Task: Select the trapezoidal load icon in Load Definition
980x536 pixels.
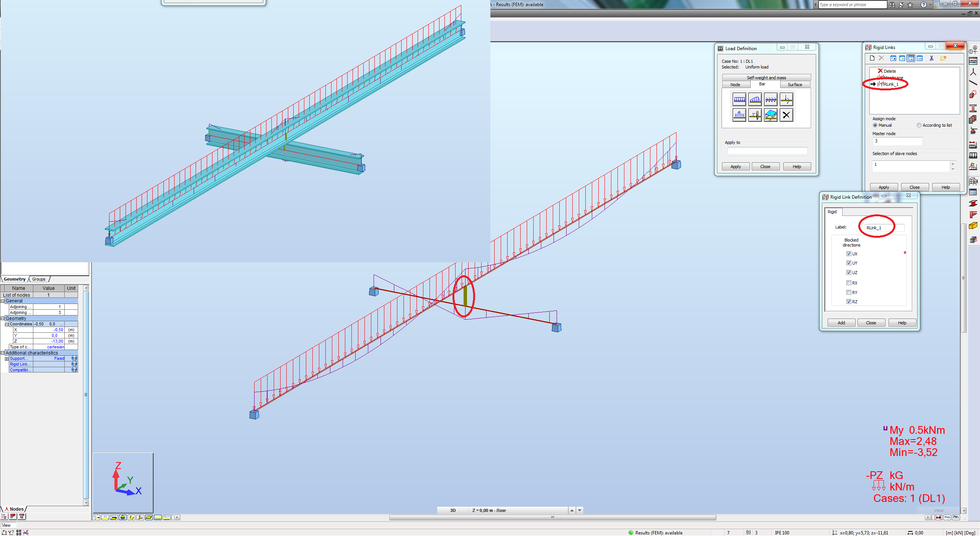Action: pos(755,99)
